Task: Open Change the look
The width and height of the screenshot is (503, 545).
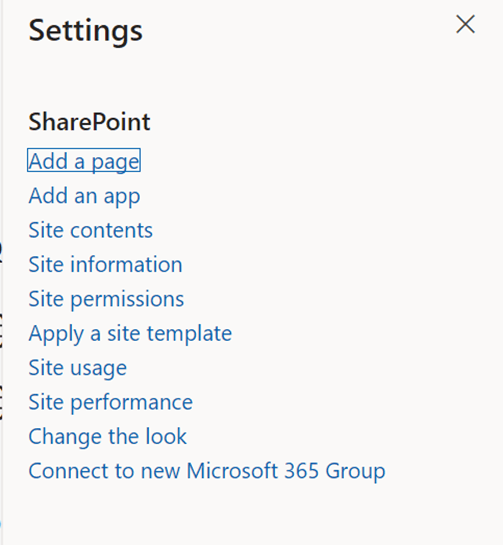Action: (108, 436)
